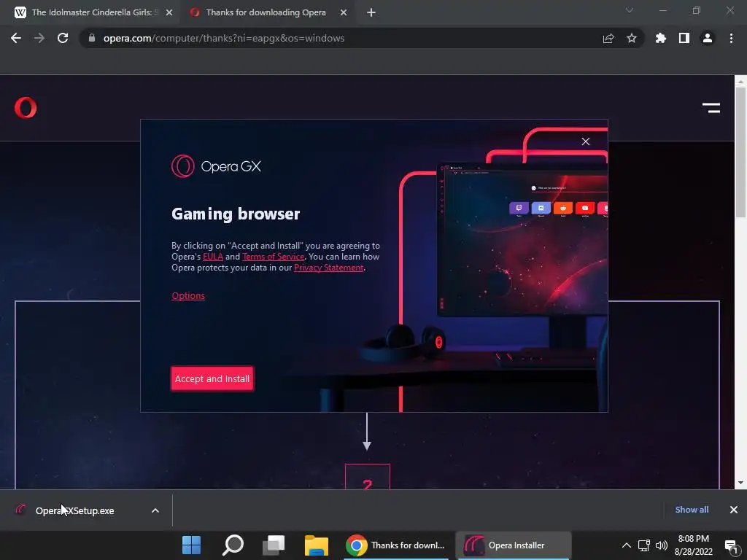Go back using the browser back arrow

(x=16, y=38)
